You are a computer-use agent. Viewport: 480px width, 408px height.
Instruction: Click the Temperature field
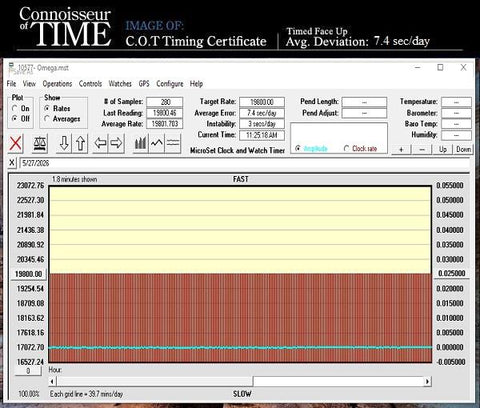tap(456, 102)
